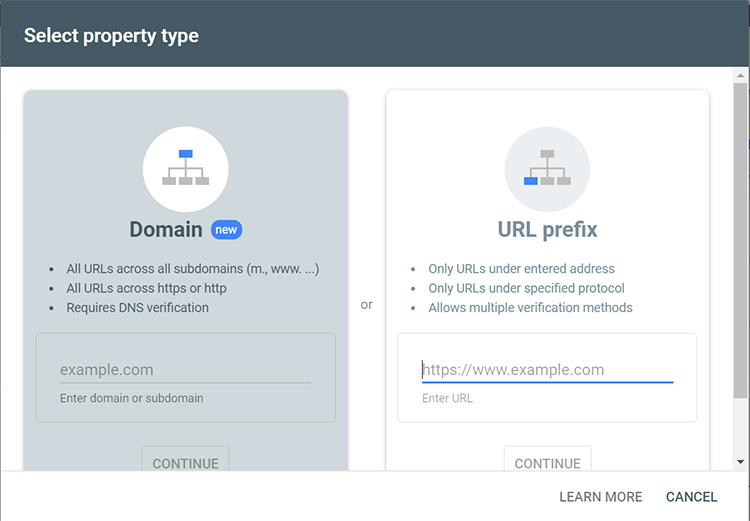Click "All URLs across https or http" text

[x=146, y=288]
